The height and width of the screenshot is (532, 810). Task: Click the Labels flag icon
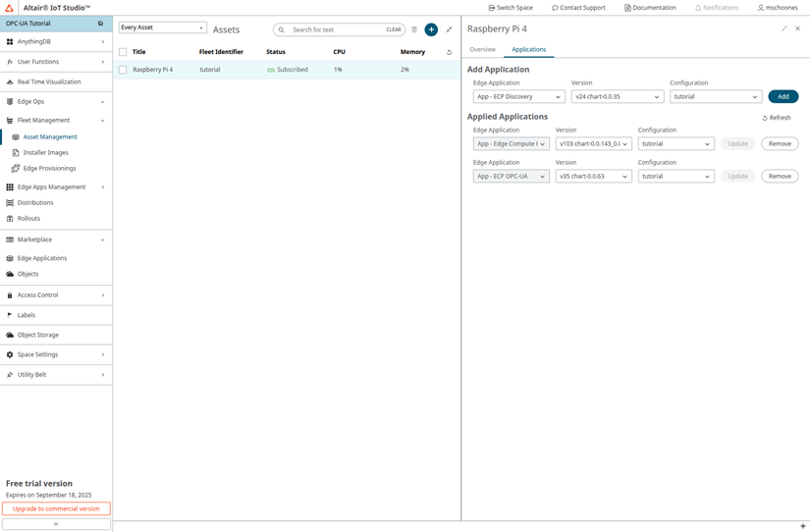coord(9,315)
